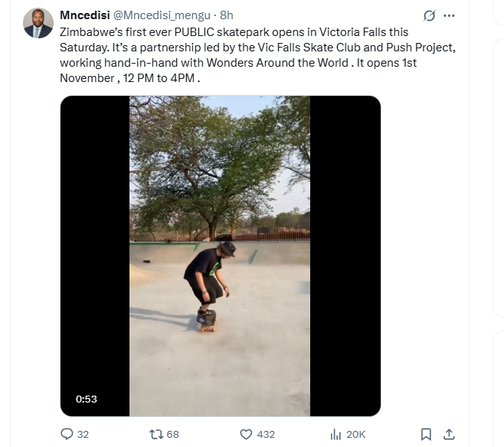Click the 32 replies count
Image resolution: width=504 pixels, height=447 pixels.
[x=83, y=434]
